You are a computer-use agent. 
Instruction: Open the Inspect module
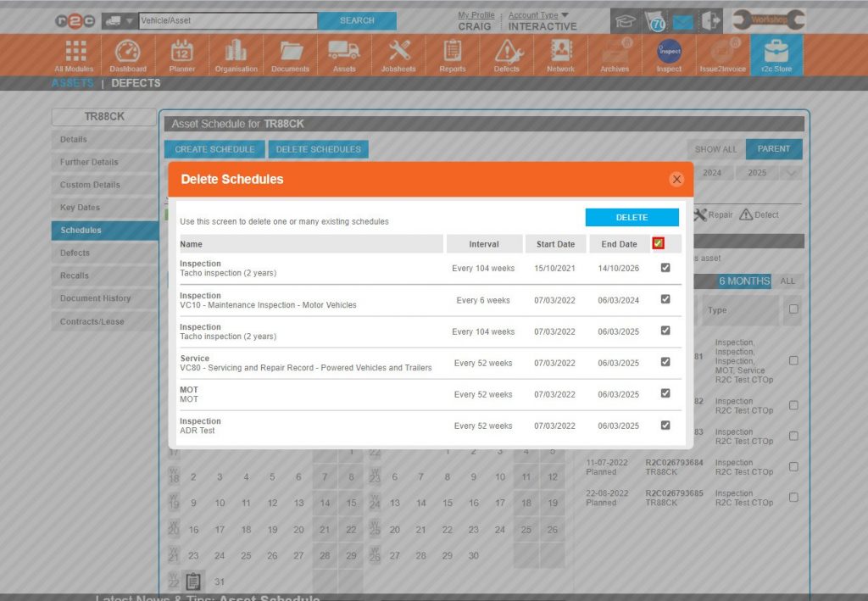[x=669, y=53]
